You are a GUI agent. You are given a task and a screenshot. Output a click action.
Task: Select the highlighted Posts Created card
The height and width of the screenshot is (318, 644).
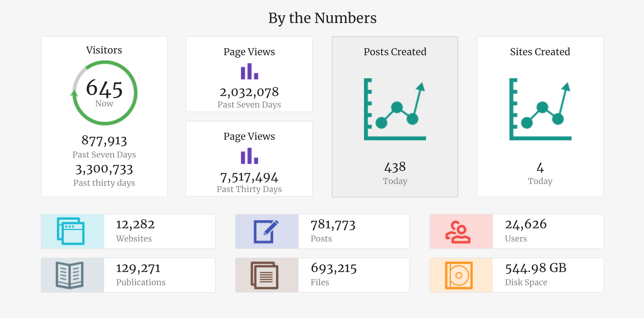coord(395,116)
